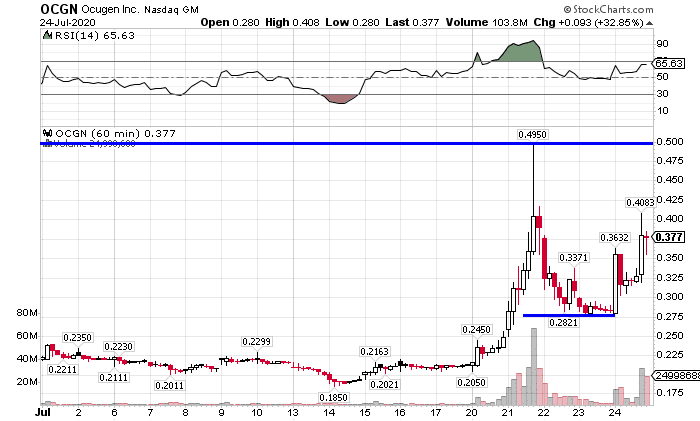Image resolution: width=700 pixels, height=421 pixels.
Task: Click the 0.4083 high price label
Action: [x=640, y=202]
